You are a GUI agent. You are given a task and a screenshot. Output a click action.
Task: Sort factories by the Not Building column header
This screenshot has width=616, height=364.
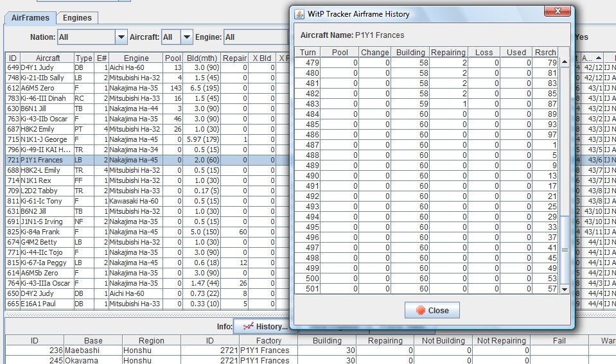coord(443,340)
